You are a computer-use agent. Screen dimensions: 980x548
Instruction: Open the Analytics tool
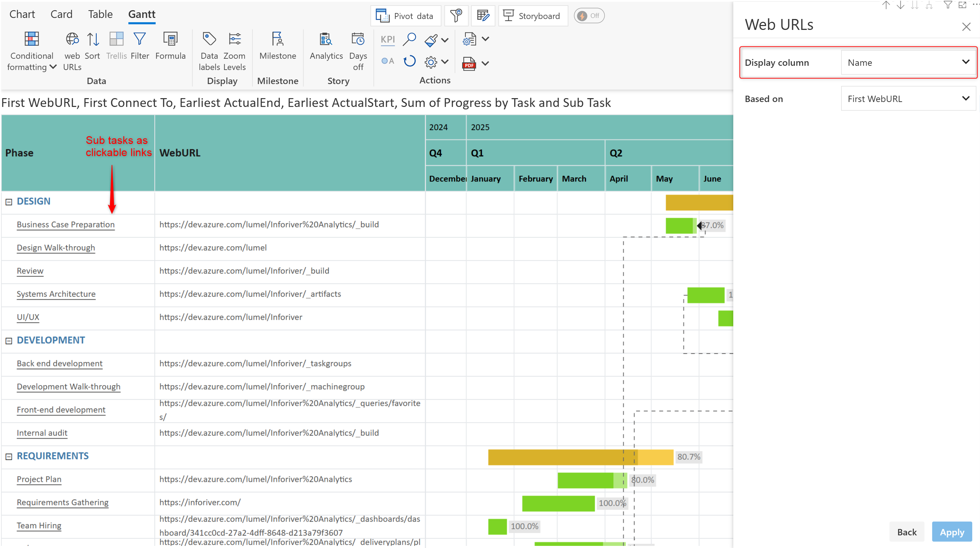click(x=326, y=46)
